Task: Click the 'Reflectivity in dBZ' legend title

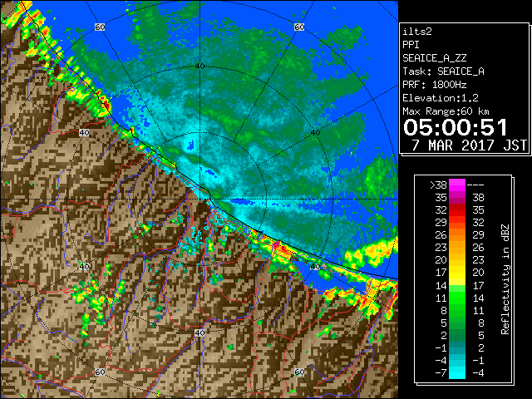Action: tap(505, 279)
